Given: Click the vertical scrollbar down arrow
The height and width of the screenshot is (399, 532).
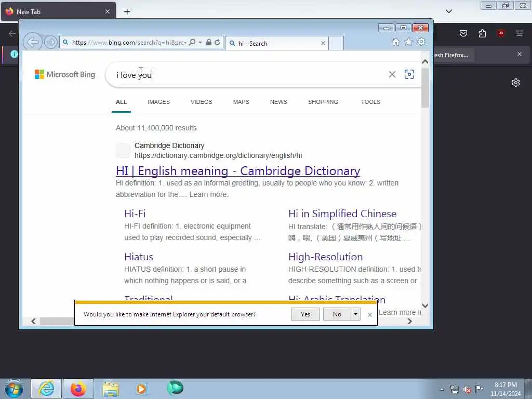Looking at the screenshot, I should coord(425,305).
